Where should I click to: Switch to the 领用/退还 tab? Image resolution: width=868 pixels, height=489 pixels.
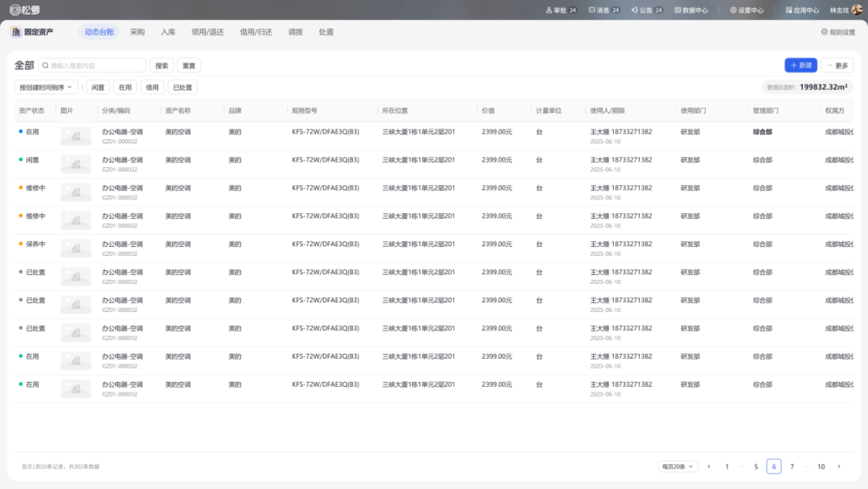[207, 32]
